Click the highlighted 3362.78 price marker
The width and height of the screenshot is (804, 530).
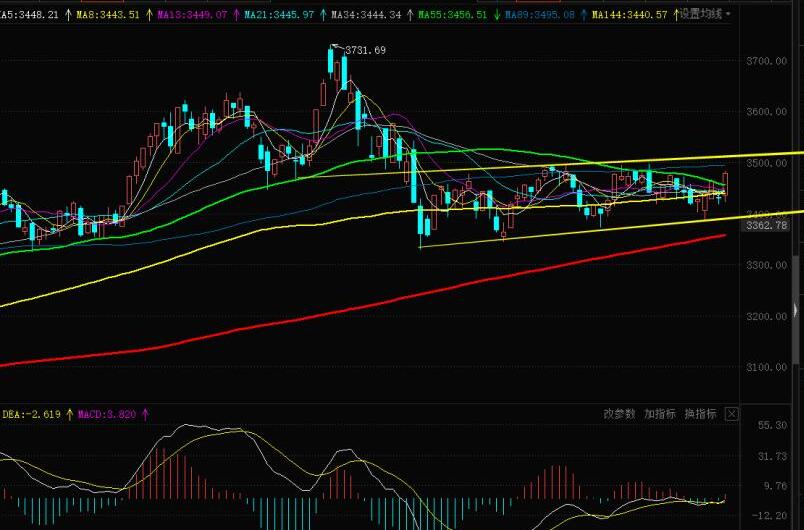[x=767, y=225]
